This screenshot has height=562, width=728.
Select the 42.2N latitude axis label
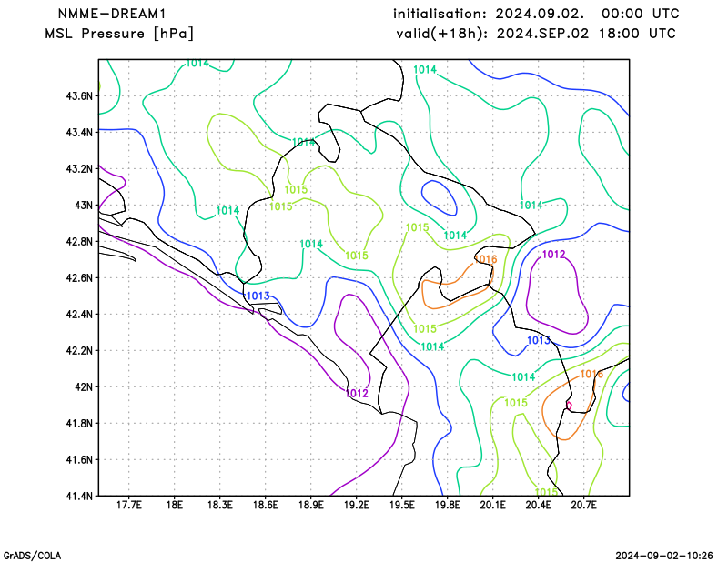(x=79, y=350)
